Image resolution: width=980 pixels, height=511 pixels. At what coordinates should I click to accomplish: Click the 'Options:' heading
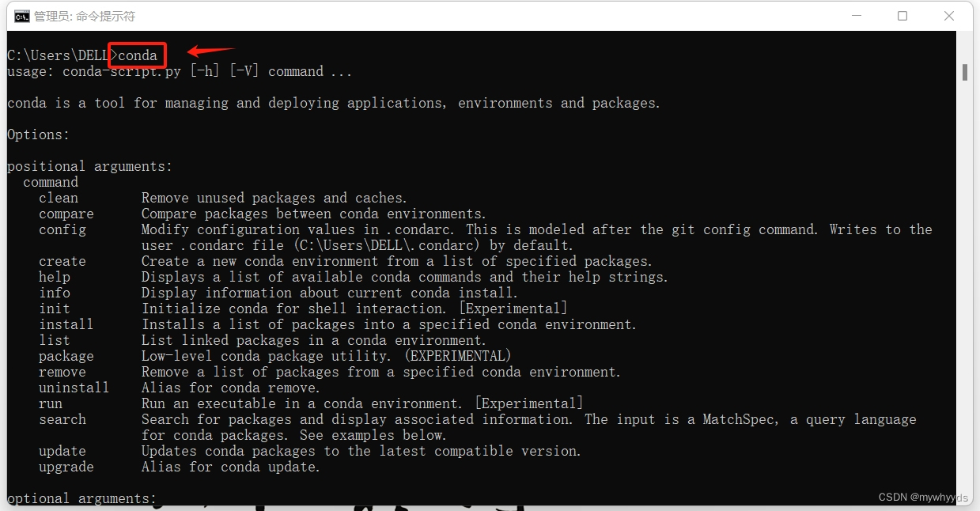(x=39, y=134)
